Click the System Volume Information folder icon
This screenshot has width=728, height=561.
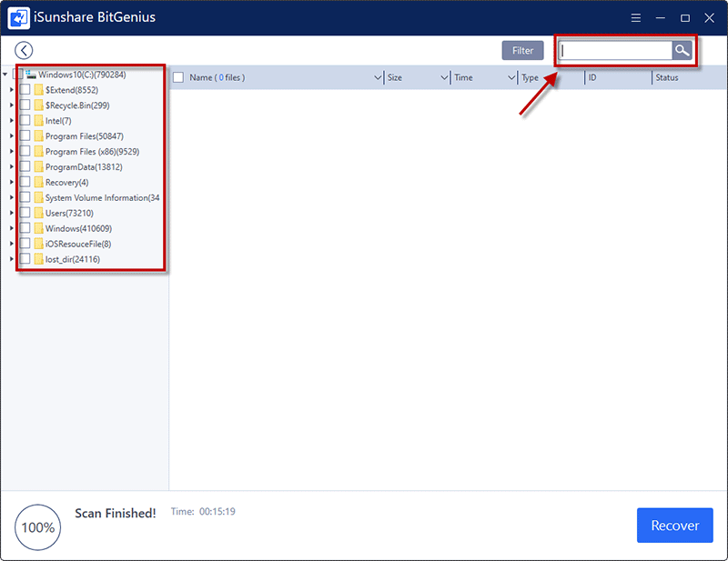(x=38, y=197)
